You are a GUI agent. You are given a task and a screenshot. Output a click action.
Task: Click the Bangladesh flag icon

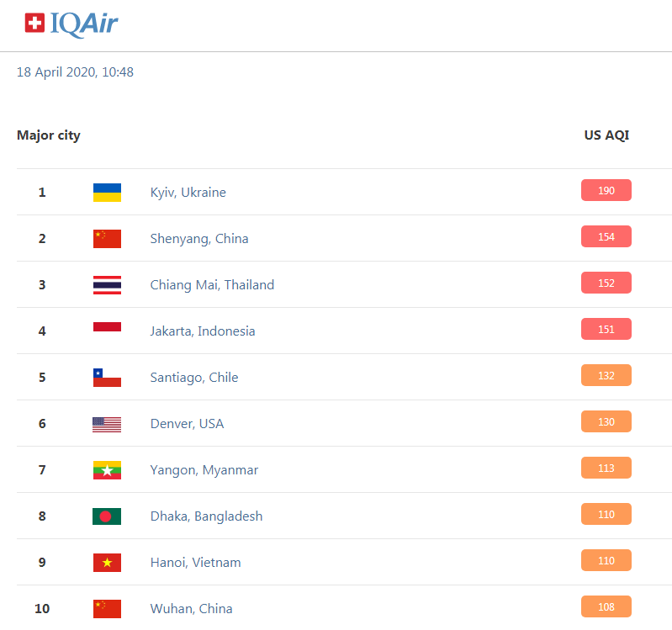coord(107,516)
